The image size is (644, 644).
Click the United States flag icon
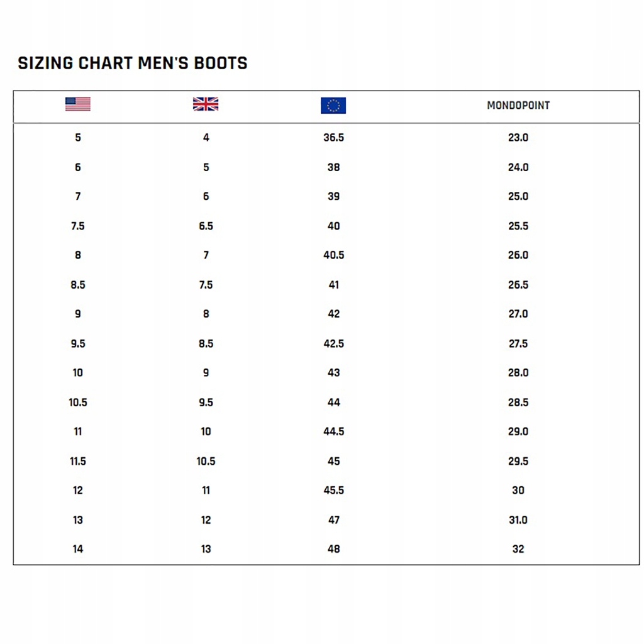78,104
